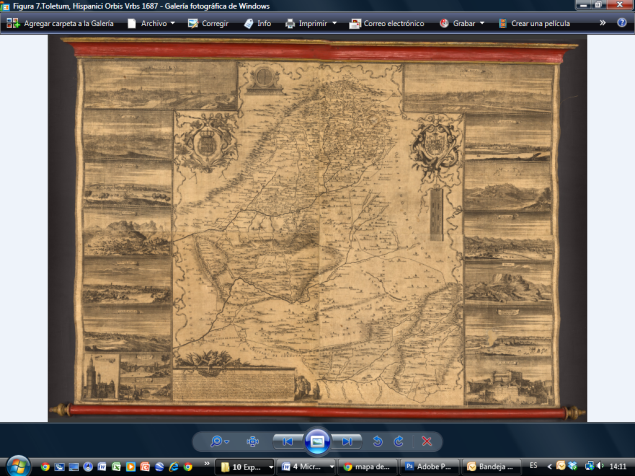This screenshot has width=635, height=476.
Task: Open the volume speaker tray icon
Action: [600, 466]
